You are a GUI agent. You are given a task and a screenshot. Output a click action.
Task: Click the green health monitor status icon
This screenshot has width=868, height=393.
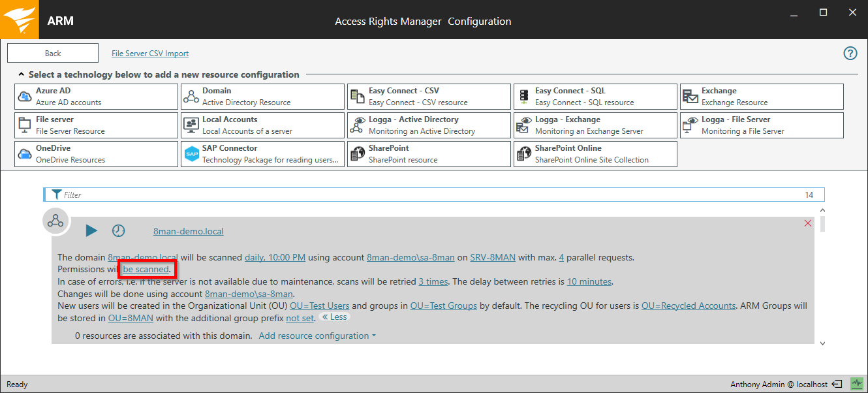pyautogui.click(x=856, y=384)
